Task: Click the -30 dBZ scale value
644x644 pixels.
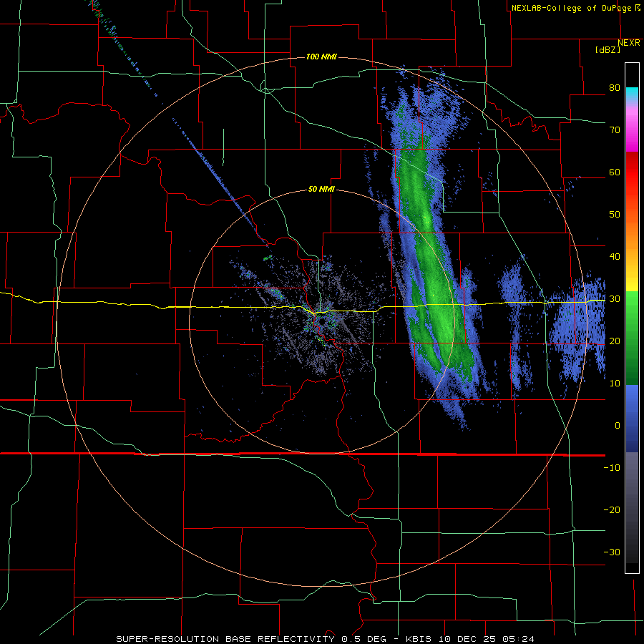Action: click(612, 552)
